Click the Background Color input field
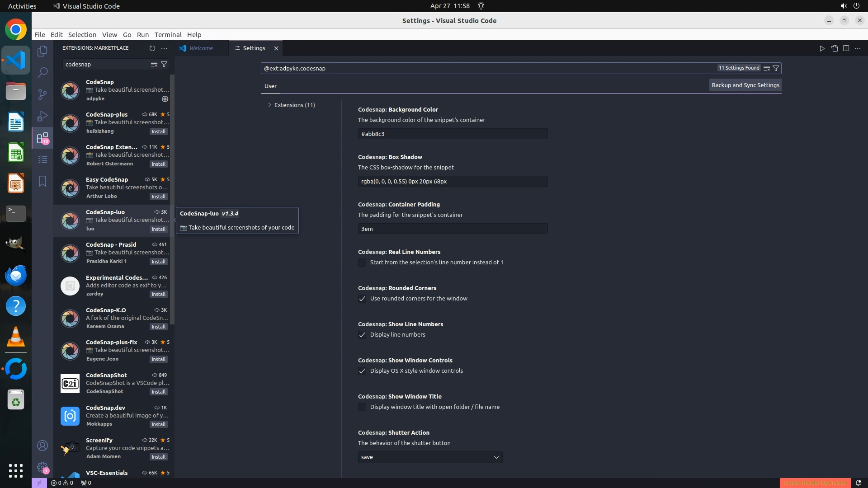Screen dimensions: 868x488 453,134
